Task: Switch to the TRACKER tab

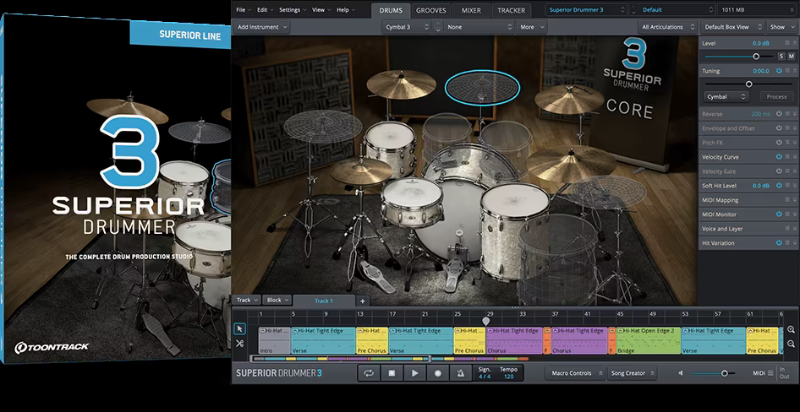Action: 511,10
